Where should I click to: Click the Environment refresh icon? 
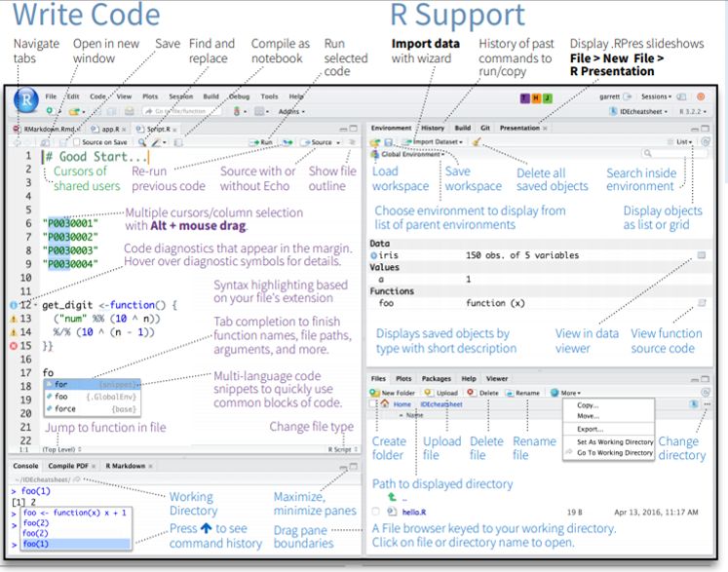(x=706, y=141)
